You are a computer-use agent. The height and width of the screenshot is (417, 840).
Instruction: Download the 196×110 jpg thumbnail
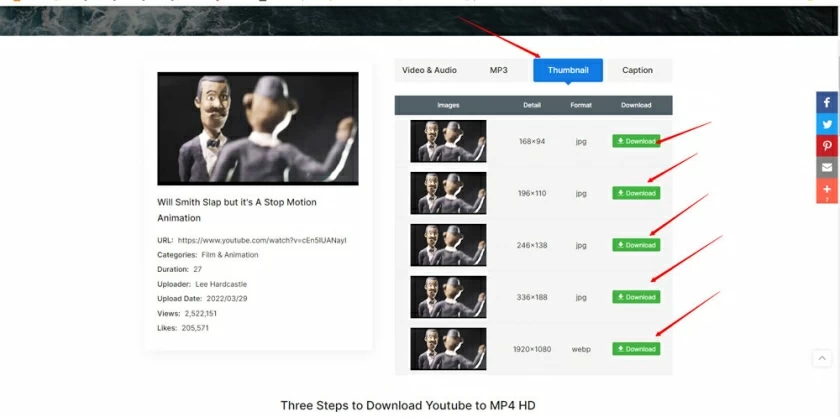point(636,193)
